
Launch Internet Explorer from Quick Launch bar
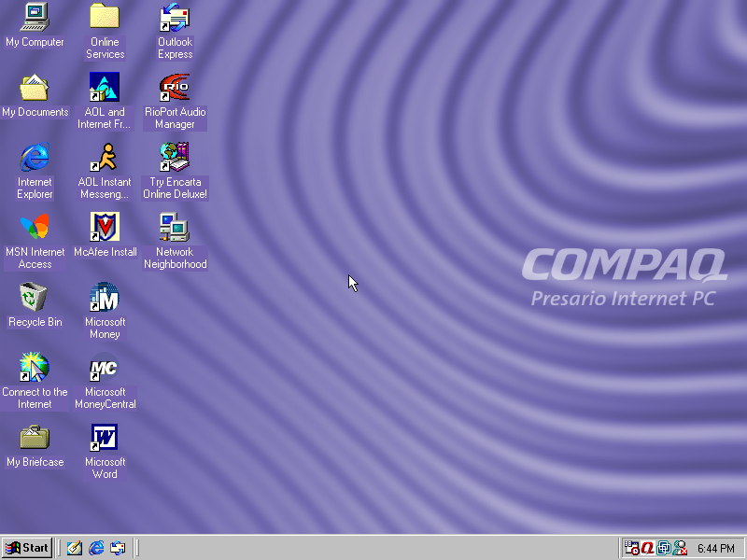pyautogui.click(x=96, y=548)
